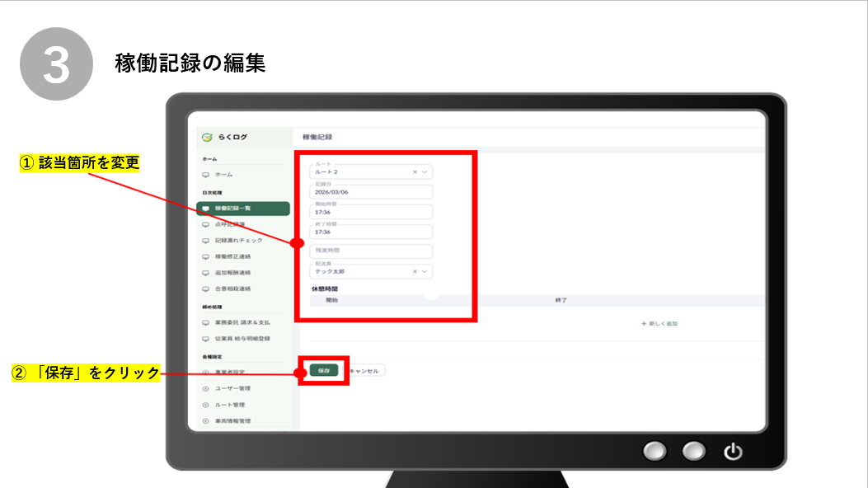Open 合意相殺連絡 in the sidebar
Viewport: 868px width, 488px height.
click(232, 289)
